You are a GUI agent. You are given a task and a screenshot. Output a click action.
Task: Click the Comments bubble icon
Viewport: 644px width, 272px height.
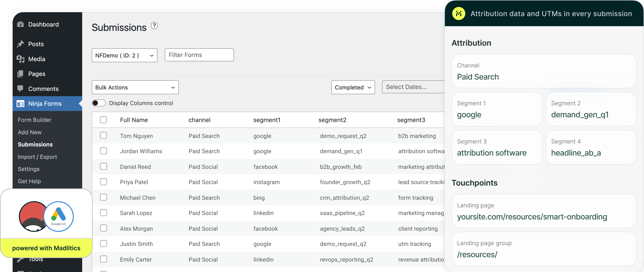(x=20, y=88)
